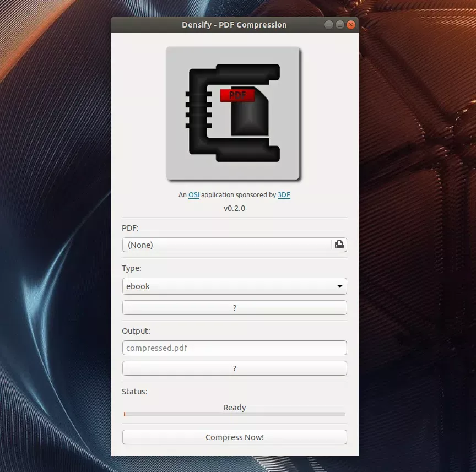Click the Compress Now! button
The image size is (476, 472).
[x=234, y=437]
